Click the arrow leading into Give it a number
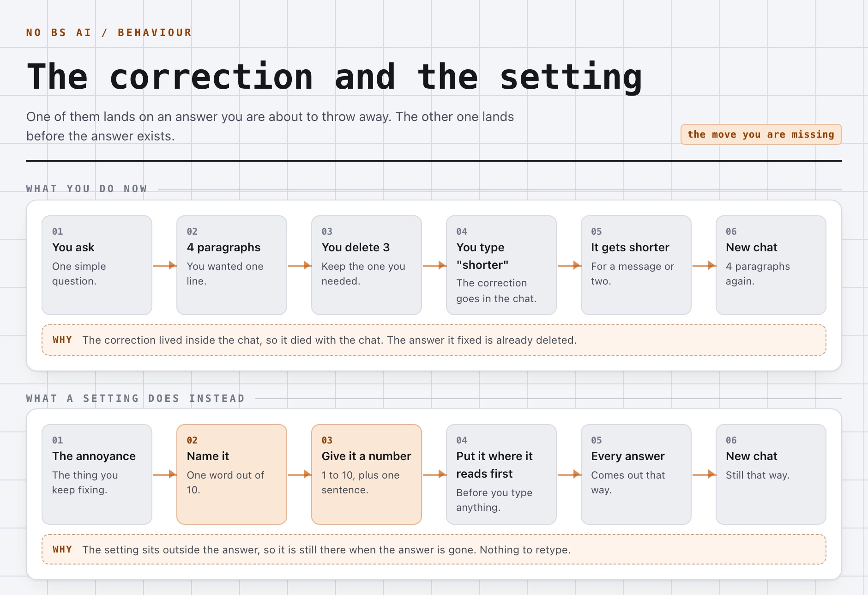The image size is (868, 595). coord(300,474)
